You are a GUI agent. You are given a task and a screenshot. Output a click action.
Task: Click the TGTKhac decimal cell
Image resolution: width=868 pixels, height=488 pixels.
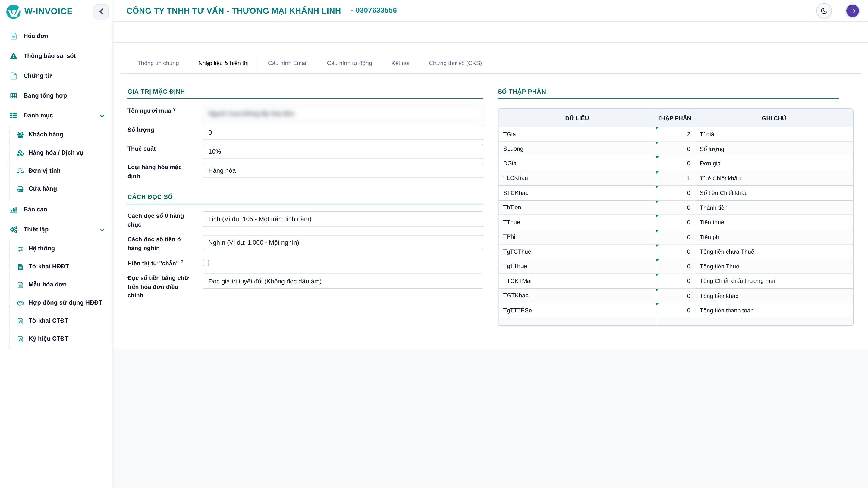[x=675, y=296]
